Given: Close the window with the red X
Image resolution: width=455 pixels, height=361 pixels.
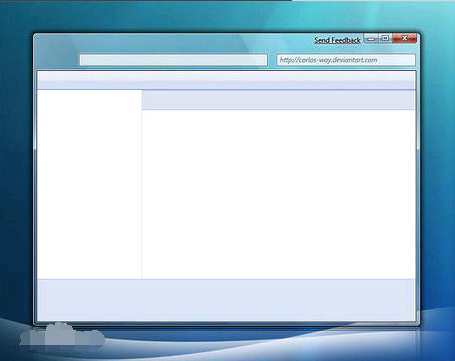Looking at the screenshot, I should click(x=405, y=38).
